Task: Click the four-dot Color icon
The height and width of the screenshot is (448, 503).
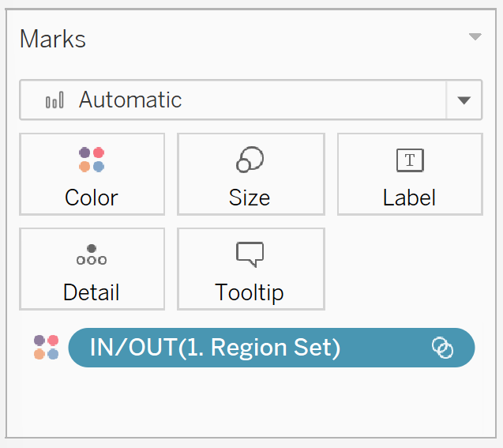Action: [x=92, y=160]
